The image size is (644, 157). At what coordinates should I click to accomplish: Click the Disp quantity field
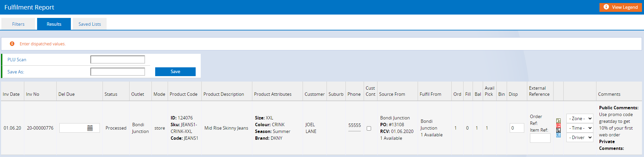click(517, 128)
